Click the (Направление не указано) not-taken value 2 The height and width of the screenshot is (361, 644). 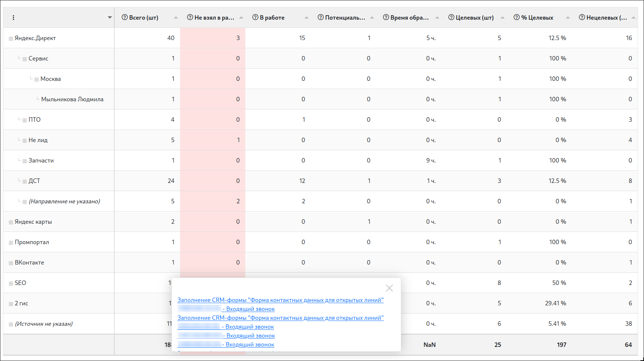(x=238, y=201)
